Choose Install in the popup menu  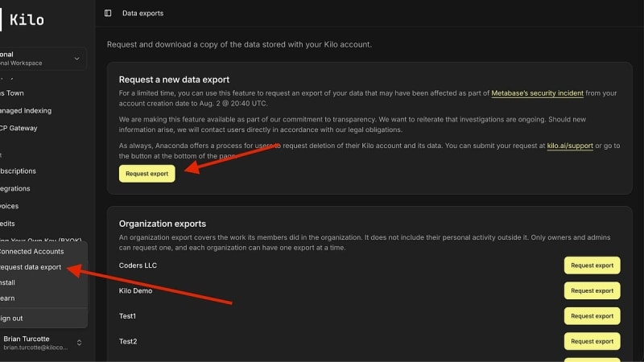pos(7,283)
